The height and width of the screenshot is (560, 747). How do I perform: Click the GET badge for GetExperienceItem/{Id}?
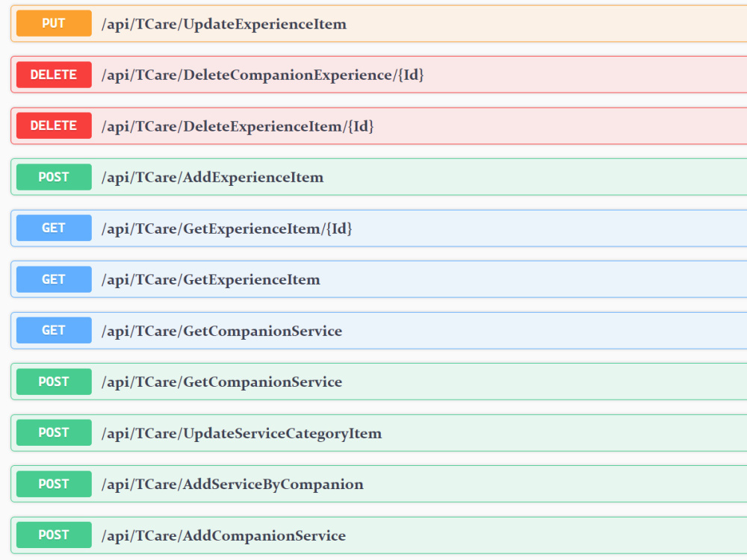tap(54, 228)
